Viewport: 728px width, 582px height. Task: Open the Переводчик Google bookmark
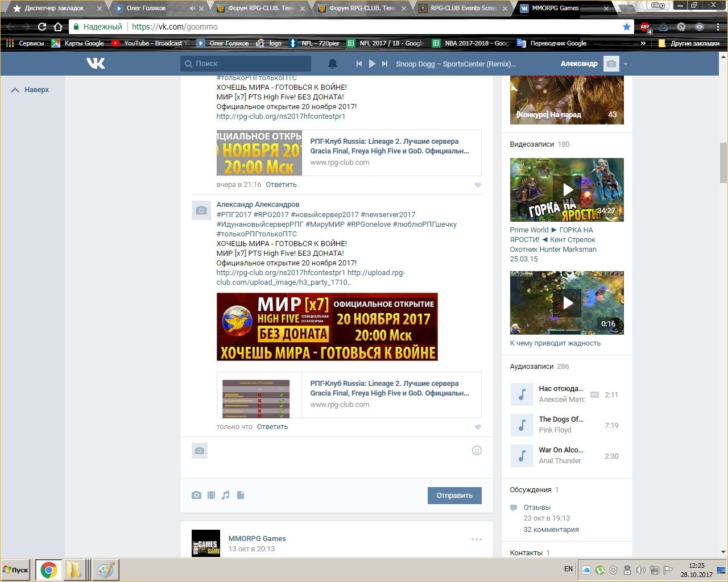click(552, 43)
